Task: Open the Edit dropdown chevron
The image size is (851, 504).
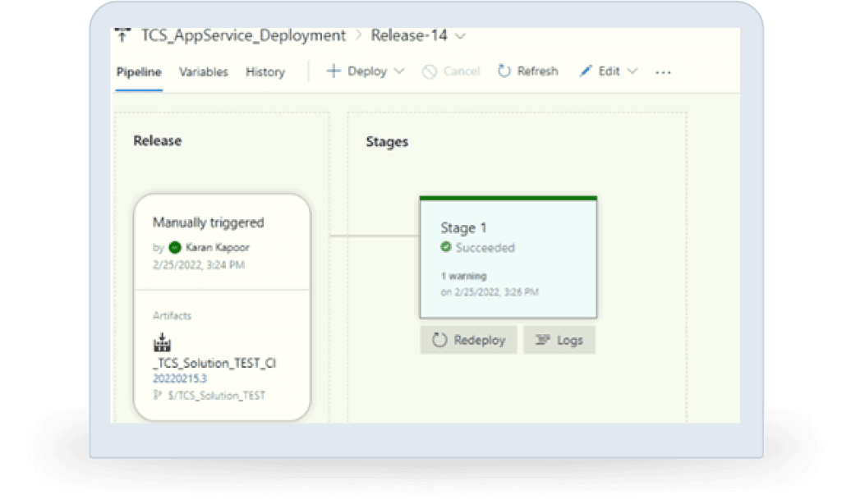Action: point(632,71)
